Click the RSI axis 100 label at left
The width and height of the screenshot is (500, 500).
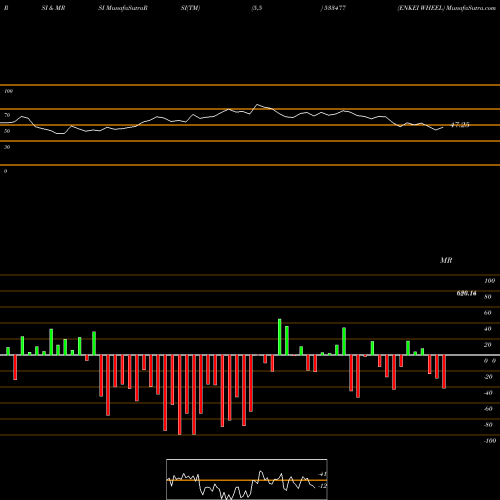pyautogui.click(x=8, y=91)
